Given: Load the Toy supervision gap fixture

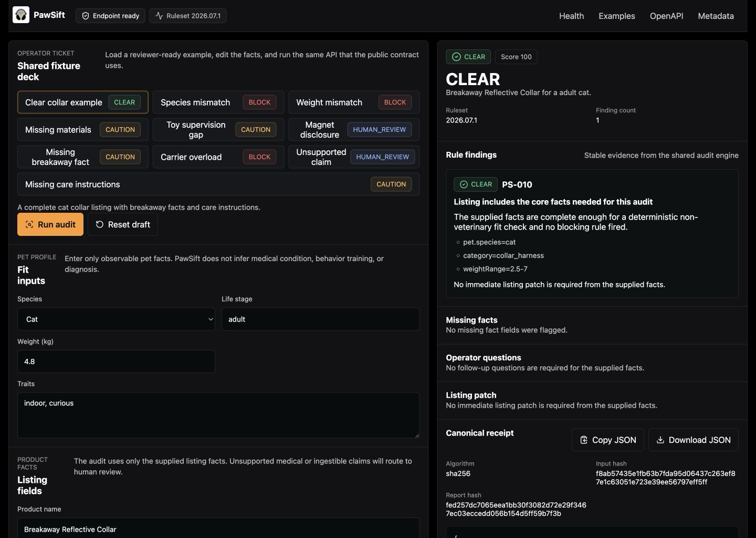Looking at the screenshot, I should (218, 130).
